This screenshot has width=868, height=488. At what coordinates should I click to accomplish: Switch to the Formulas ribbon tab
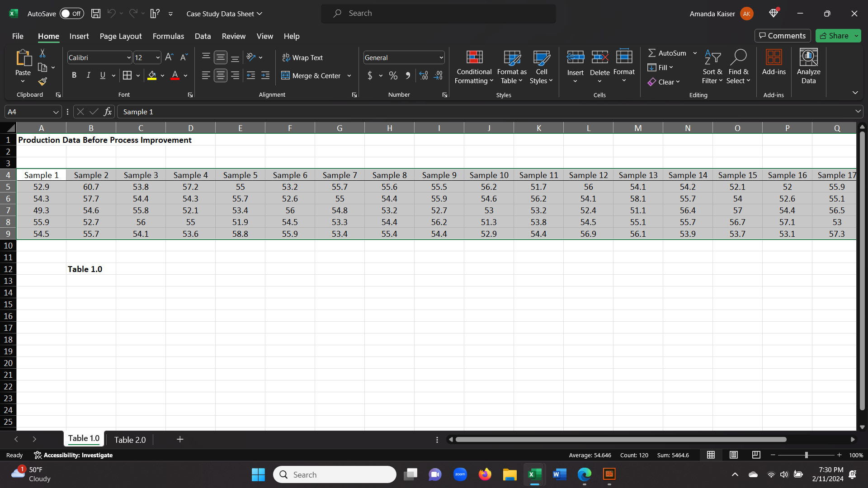pos(168,36)
